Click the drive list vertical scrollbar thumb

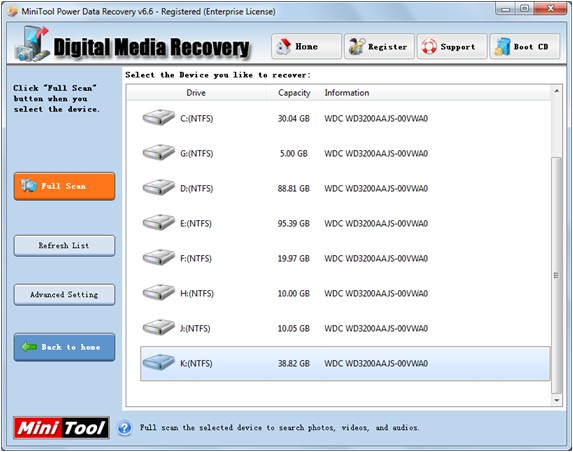(557, 275)
